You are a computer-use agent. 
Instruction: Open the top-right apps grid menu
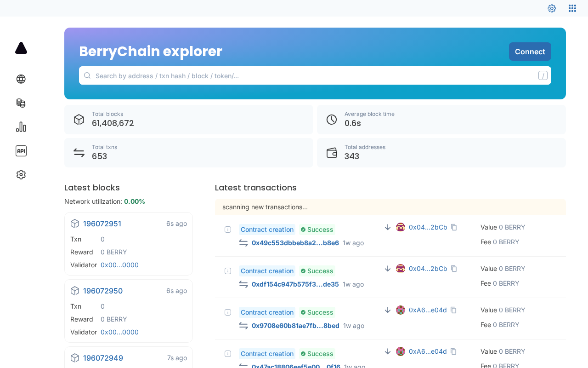(572, 8)
